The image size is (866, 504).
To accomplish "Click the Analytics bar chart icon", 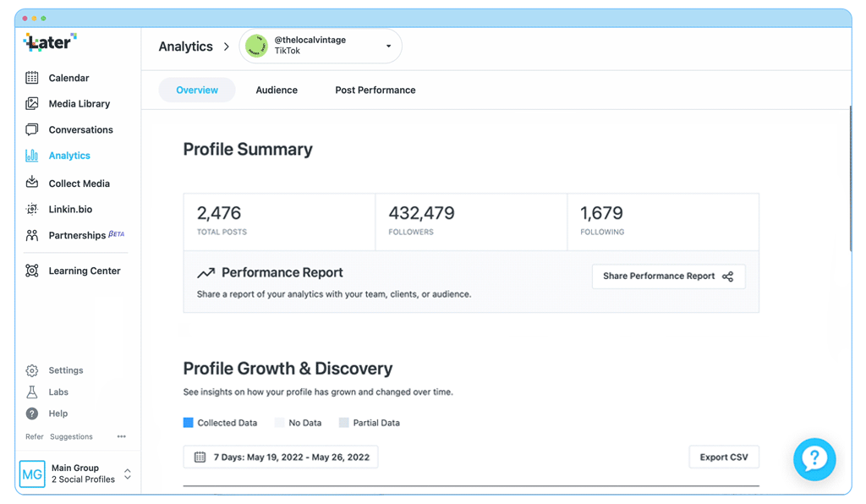I will [32, 155].
